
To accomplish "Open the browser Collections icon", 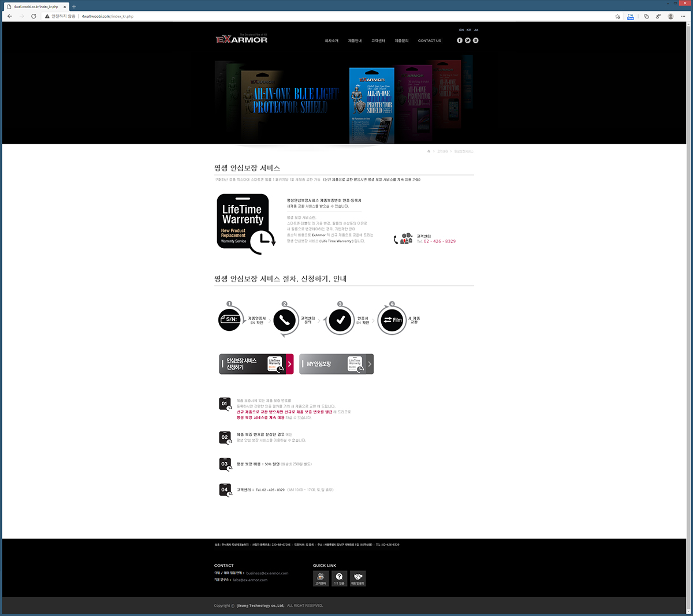I will [x=646, y=16].
